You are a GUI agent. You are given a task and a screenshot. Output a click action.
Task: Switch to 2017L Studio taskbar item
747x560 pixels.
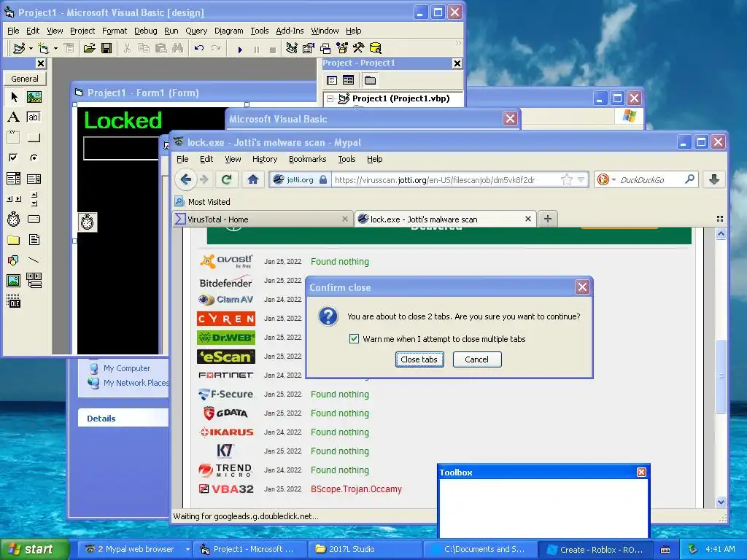365,549
